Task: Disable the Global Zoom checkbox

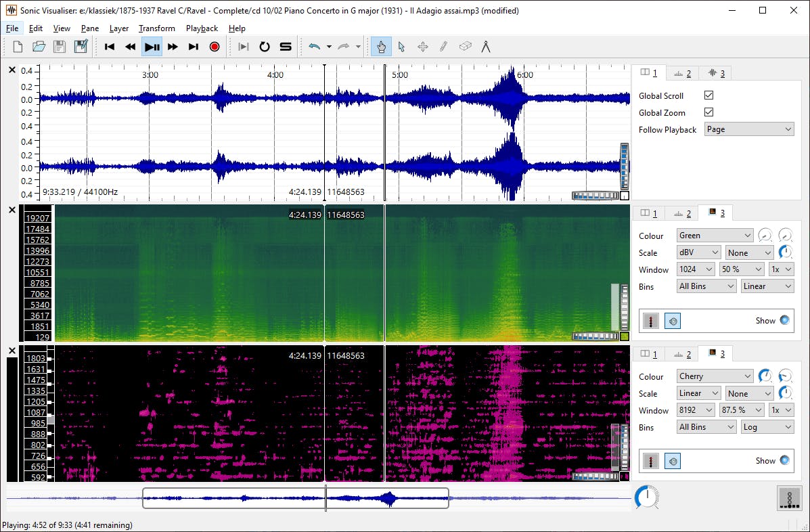Action: tap(708, 112)
